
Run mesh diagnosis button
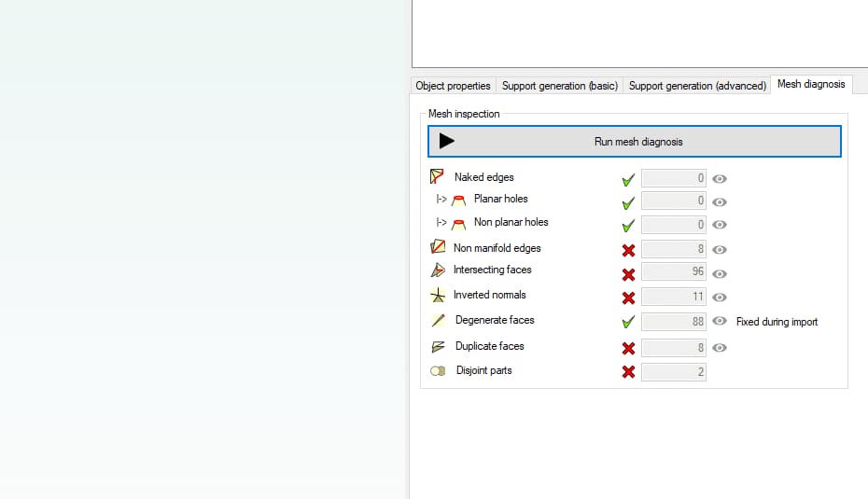pyautogui.click(x=635, y=142)
